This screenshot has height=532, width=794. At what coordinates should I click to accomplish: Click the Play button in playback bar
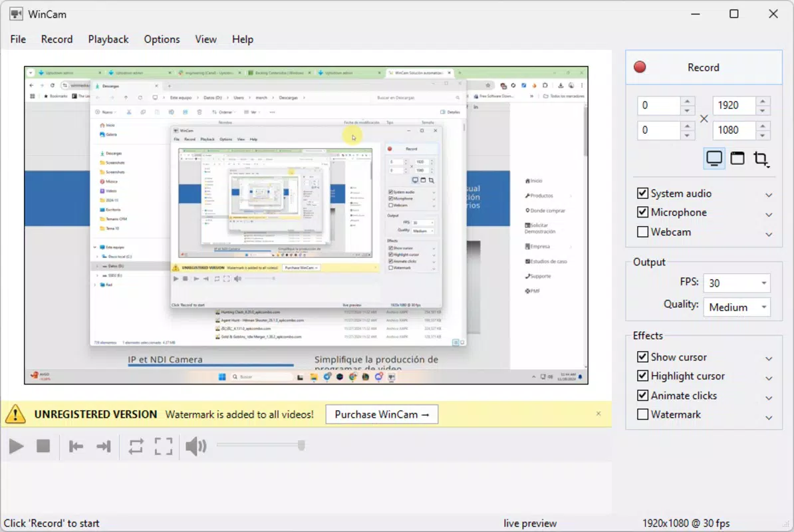(16, 446)
